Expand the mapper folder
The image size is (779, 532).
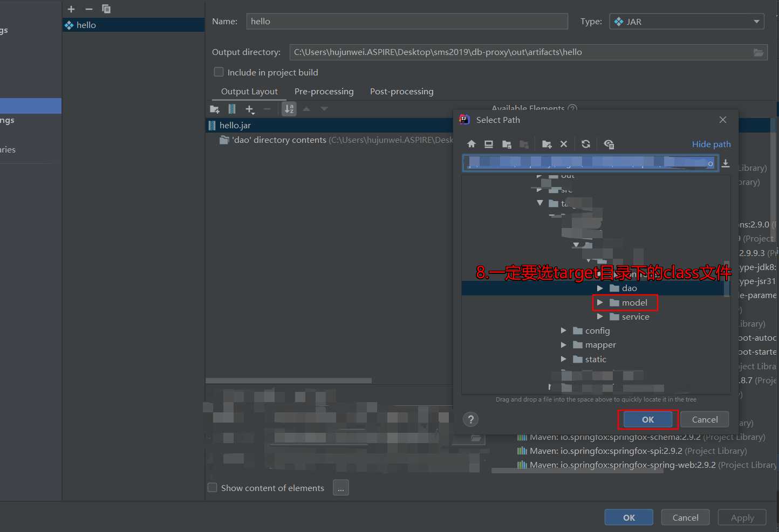coord(563,344)
